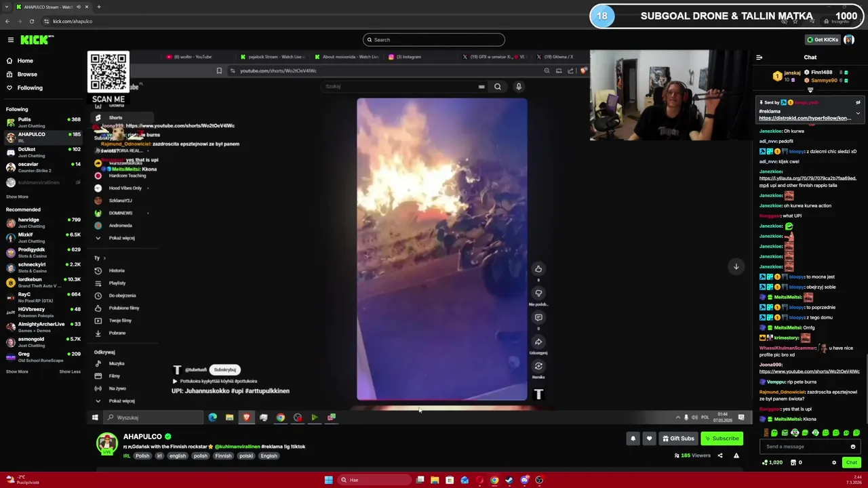Click the Kick search field
Screen dimensions: 868x488
point(434,40)
